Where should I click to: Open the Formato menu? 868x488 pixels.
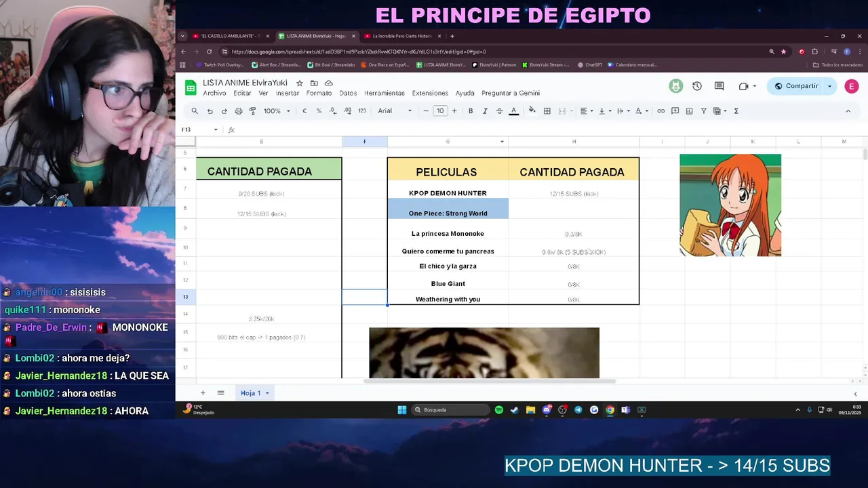tap(319, 93)
